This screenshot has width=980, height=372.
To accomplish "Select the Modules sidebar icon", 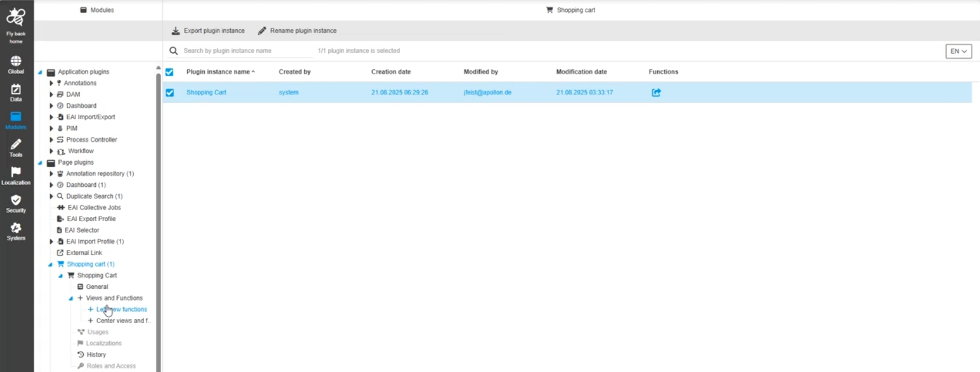I will click(16, 116).
